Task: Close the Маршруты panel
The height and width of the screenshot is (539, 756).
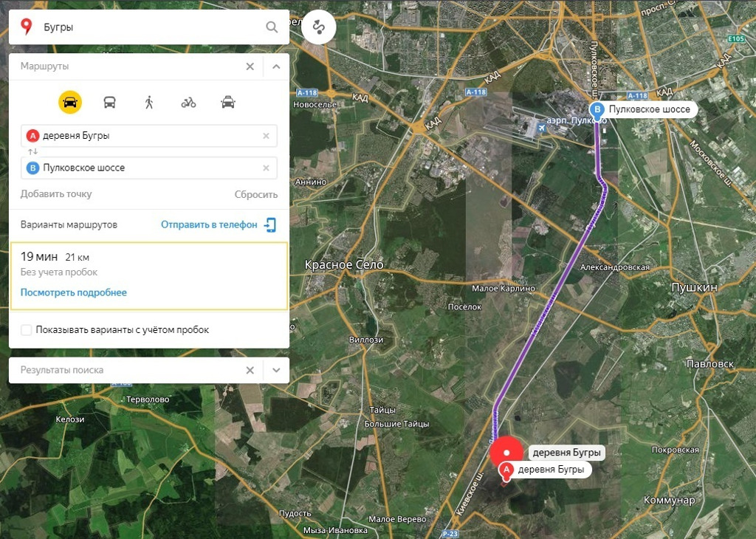Action: [250, 66]
